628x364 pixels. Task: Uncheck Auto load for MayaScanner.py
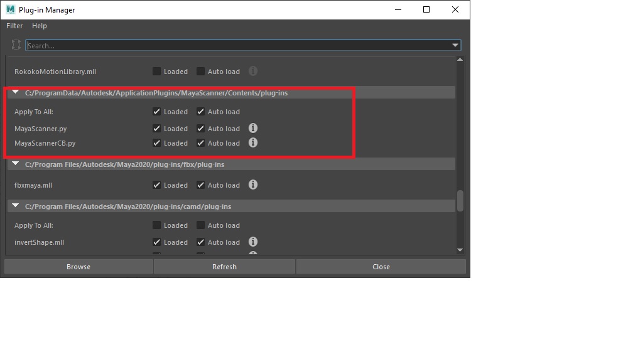click(201, 129)
